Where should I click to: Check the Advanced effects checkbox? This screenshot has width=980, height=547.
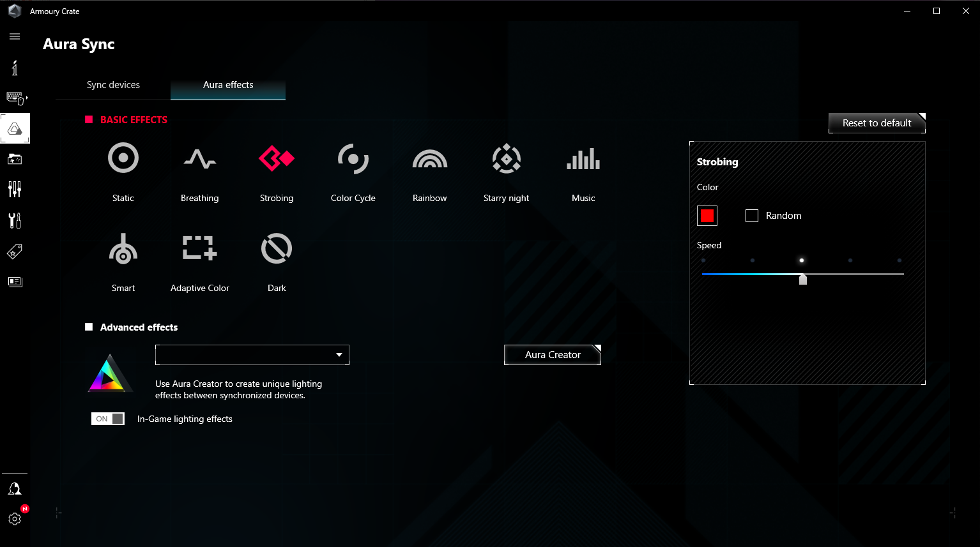click(x=88, y=327)
